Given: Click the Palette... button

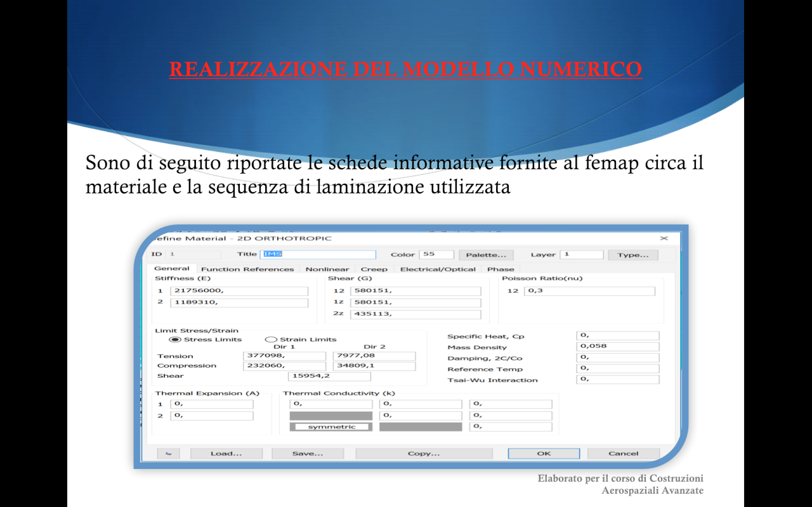Looking at the screenshot, I should pyautogui.click(x=486, y=255).
